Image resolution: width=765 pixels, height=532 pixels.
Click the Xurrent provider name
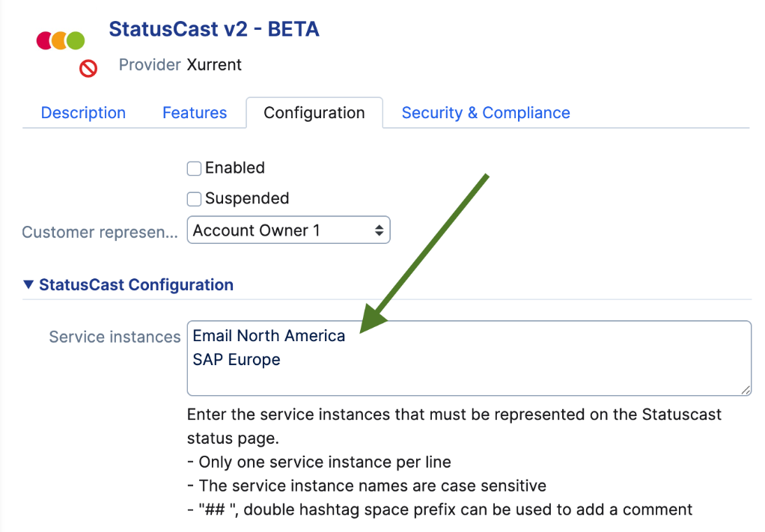click(214, 65)
